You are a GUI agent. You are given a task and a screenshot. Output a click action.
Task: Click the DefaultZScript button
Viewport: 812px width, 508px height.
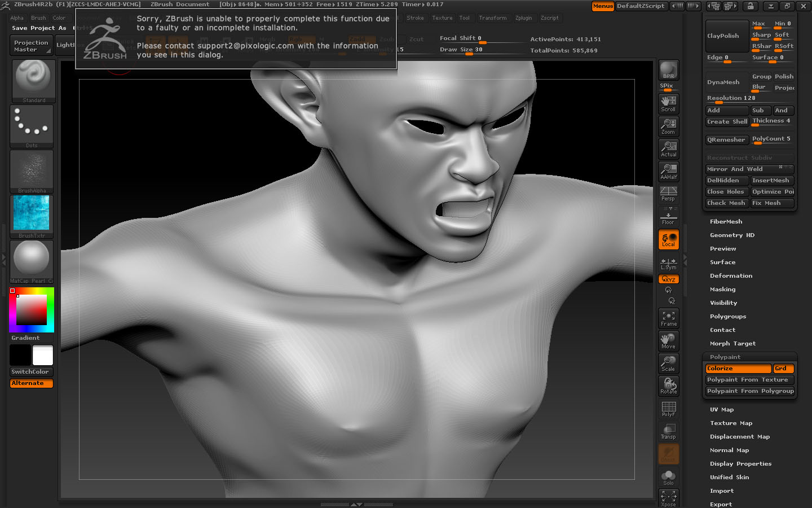pos(641,6)
